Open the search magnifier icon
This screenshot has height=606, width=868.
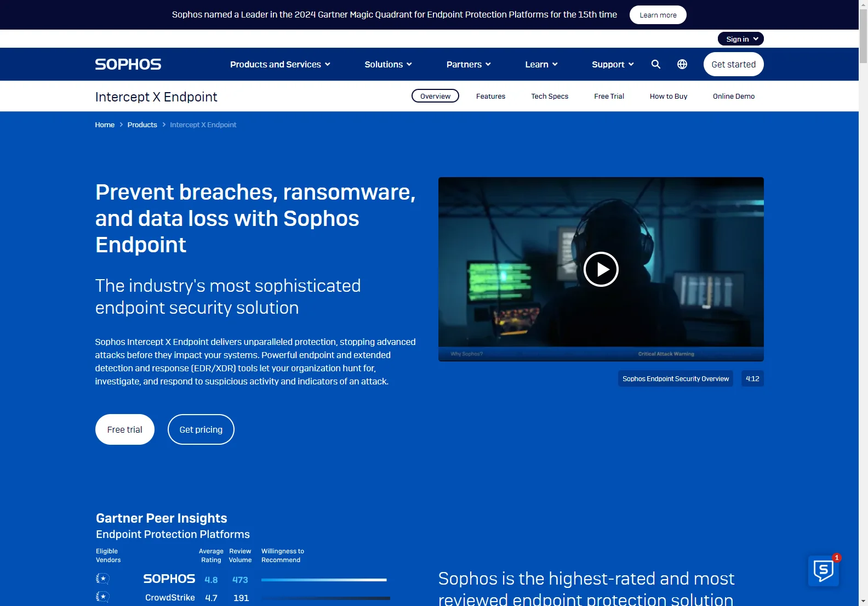pos(656,64)
